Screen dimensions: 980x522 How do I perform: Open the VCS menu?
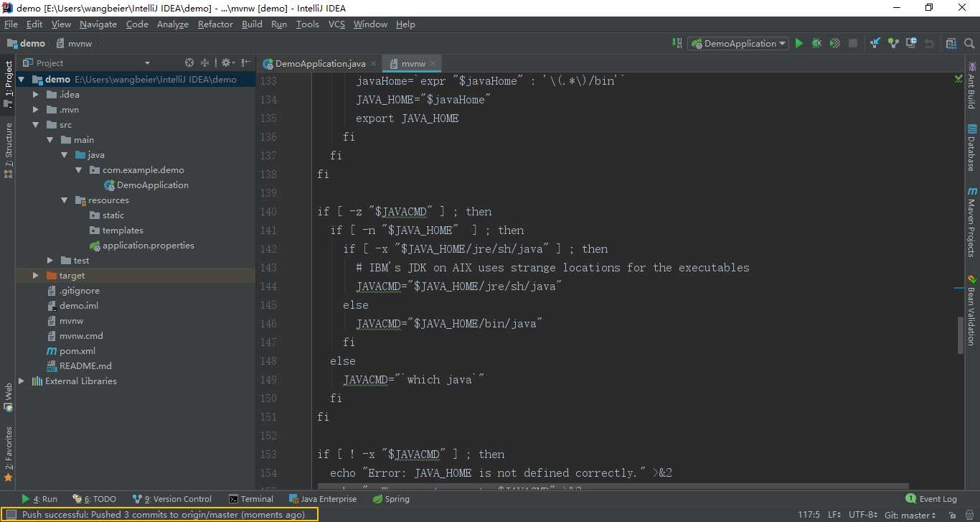coord(336,24)
